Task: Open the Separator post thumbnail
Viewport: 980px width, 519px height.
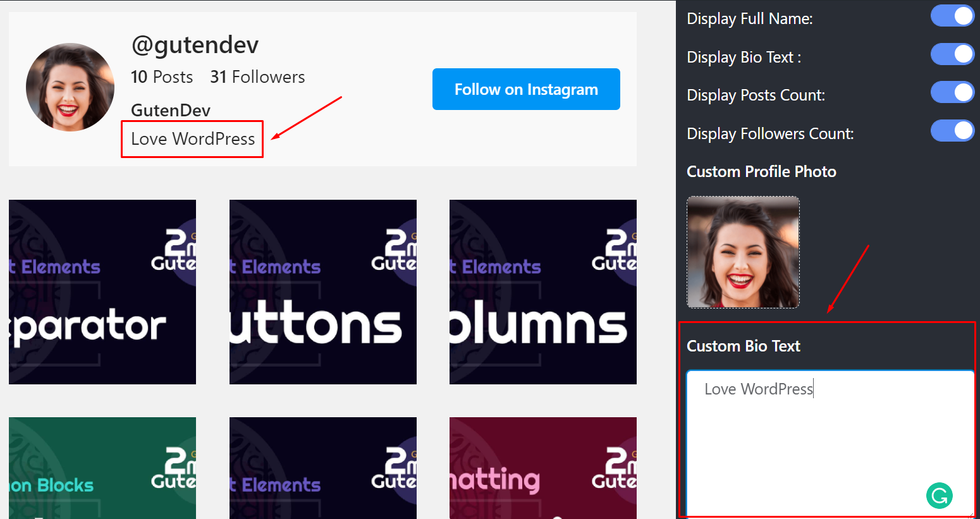Action: tap(102, 292)
